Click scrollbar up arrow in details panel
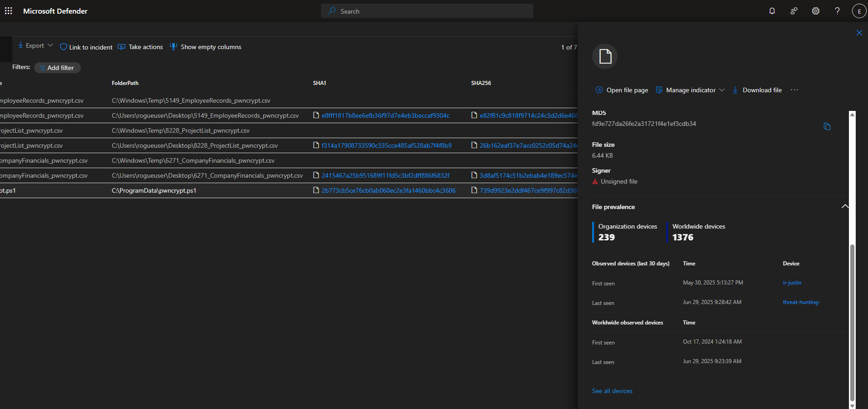The width and height of the screenshot is (868, 409). pyautogui.click(x=852, y=115)
